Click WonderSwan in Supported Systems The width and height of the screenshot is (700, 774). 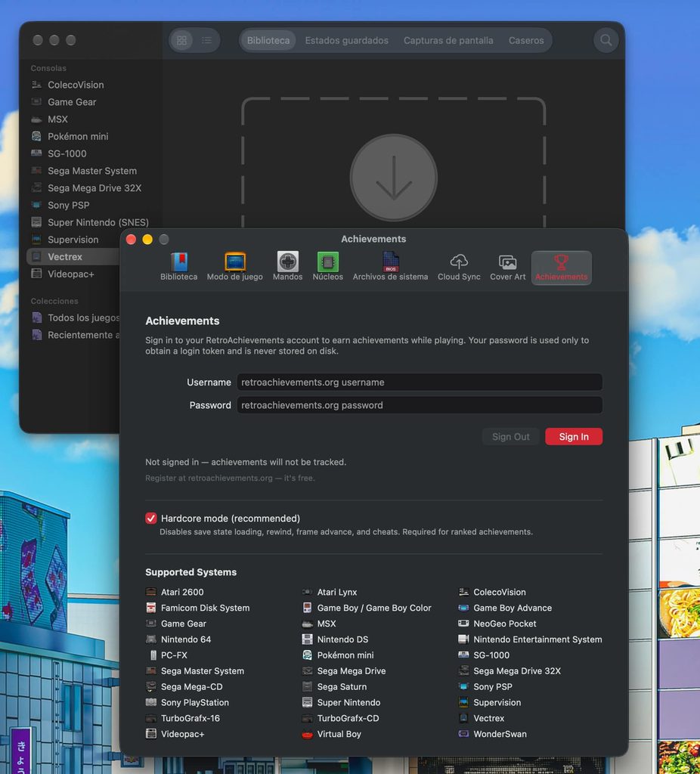[x=492, y=734]
